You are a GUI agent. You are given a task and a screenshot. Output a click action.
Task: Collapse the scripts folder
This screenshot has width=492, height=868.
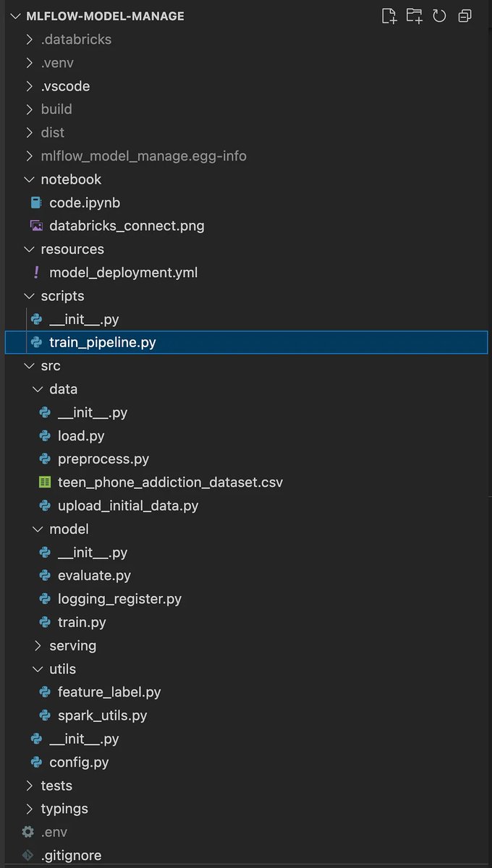click(x=29, y=296)
